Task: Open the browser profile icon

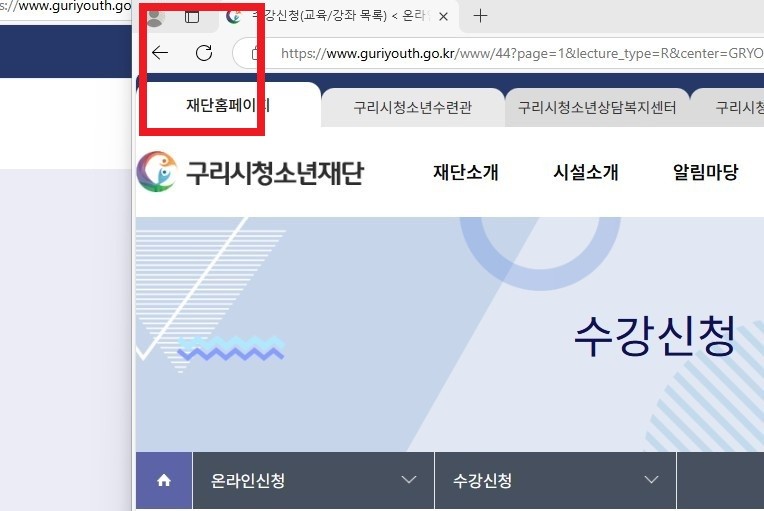Action: [153, 17]
